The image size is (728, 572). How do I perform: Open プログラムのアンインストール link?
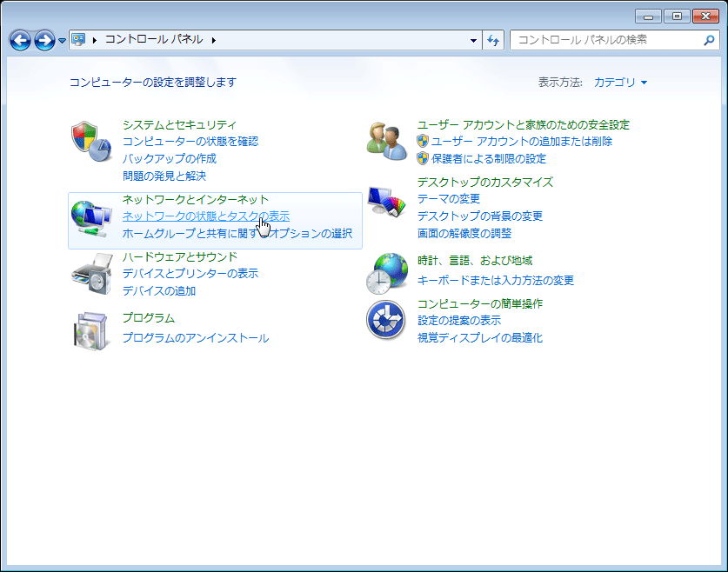pyautogui.click(x=195, y=337)
